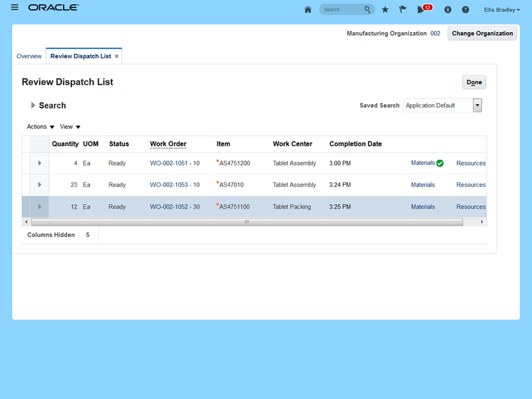Click the Change Organization button
532x399 pixels.
point(482,33)
